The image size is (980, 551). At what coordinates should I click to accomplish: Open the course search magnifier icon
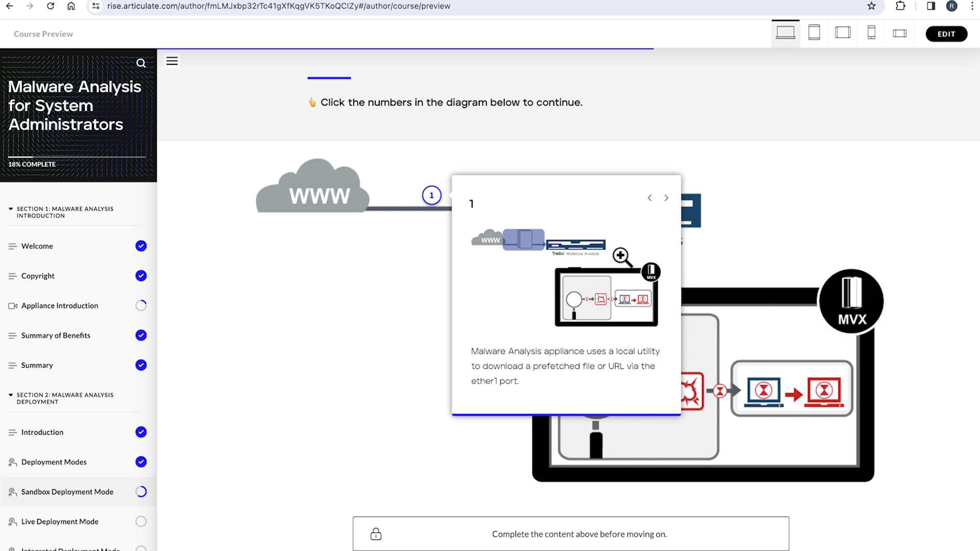tap(141, 63)
